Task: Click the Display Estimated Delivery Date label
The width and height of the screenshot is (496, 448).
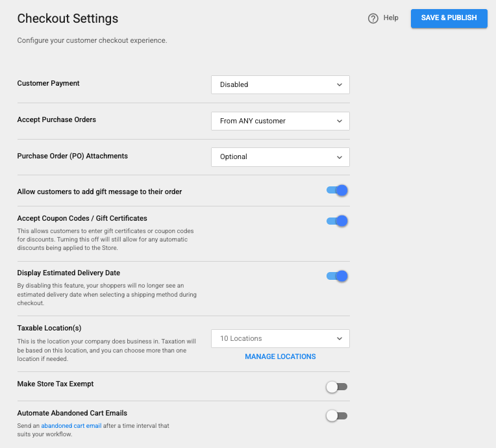Action: coord(69,273)
